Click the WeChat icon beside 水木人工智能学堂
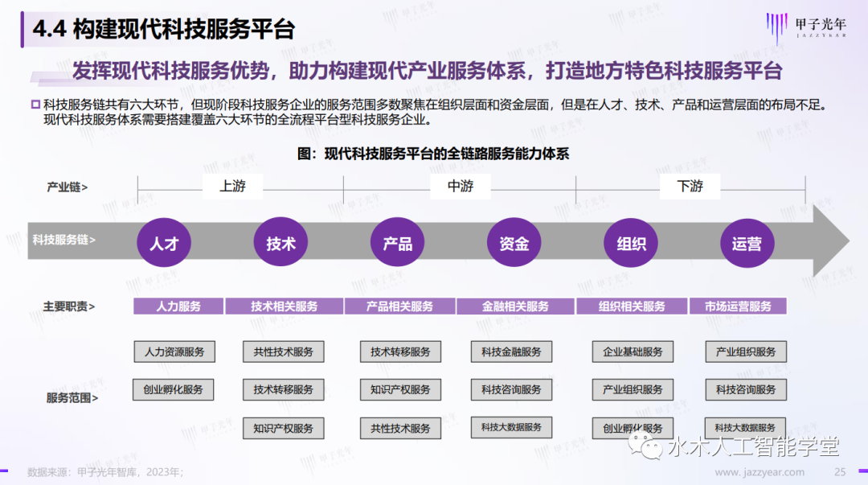Screen dimensions: 868x485 coord(646,445)
